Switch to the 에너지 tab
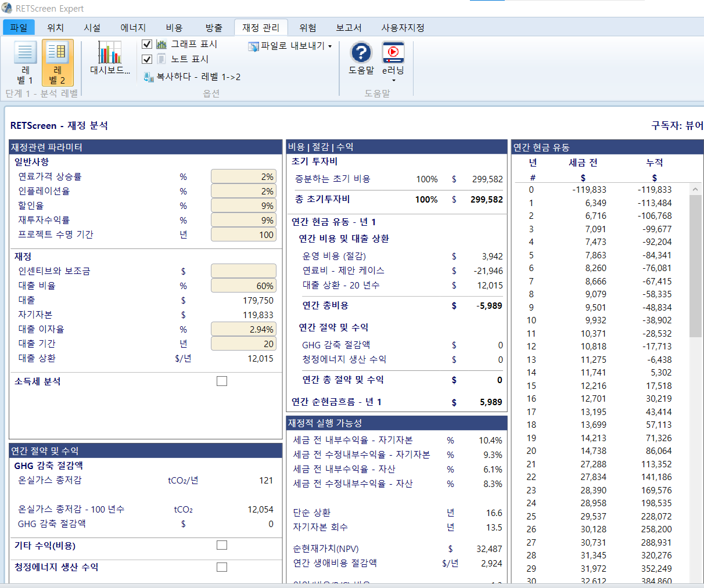The image size is (704, 588). [x=133, y=27]
